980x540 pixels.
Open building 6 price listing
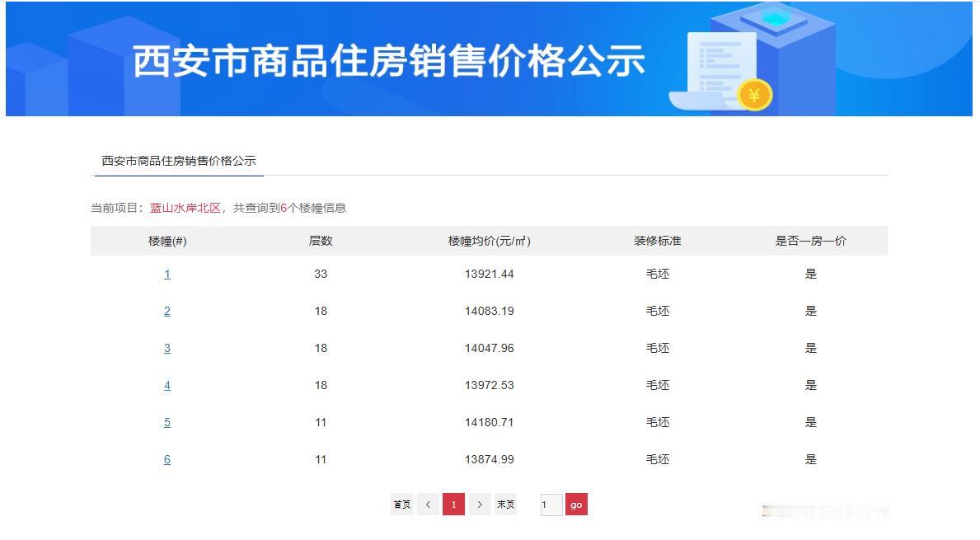(x=167, y=459)
